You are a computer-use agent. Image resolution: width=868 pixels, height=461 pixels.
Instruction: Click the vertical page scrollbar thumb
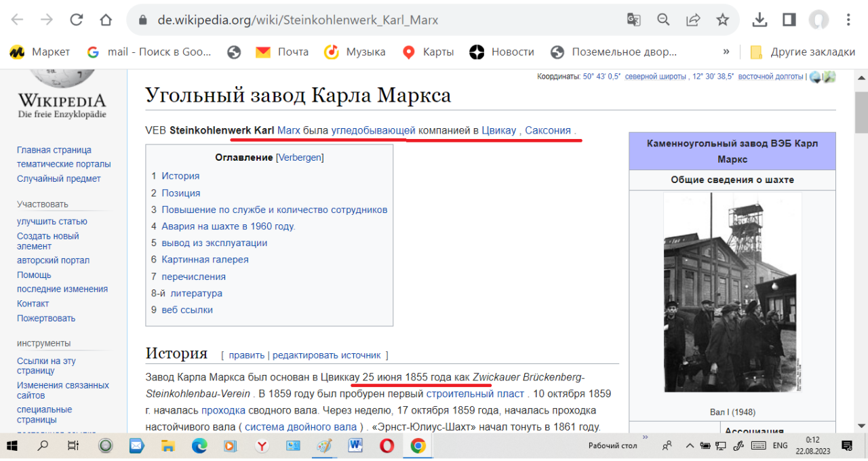[x=861, y=112]
